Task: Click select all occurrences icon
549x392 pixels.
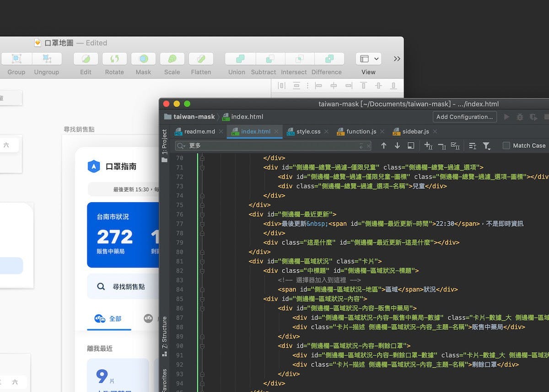Action: 455,145
